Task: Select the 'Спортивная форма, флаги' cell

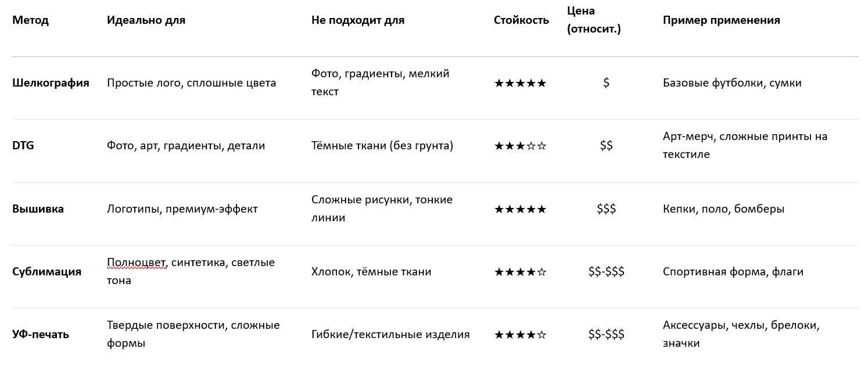Action: pyautogui.click(x=733, y=272)
